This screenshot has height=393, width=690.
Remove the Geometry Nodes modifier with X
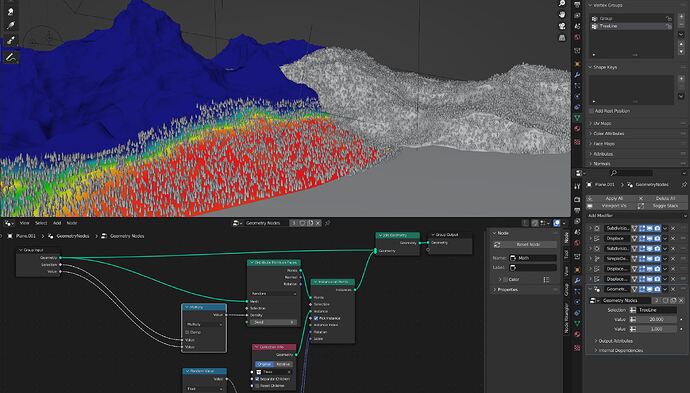pyautogui.click(x=673, y=289)
